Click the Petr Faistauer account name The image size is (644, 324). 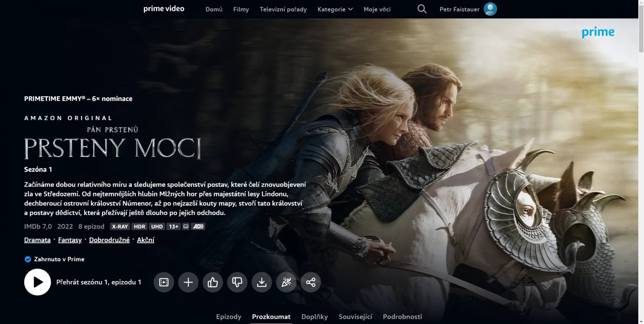[x=460, y=9]
